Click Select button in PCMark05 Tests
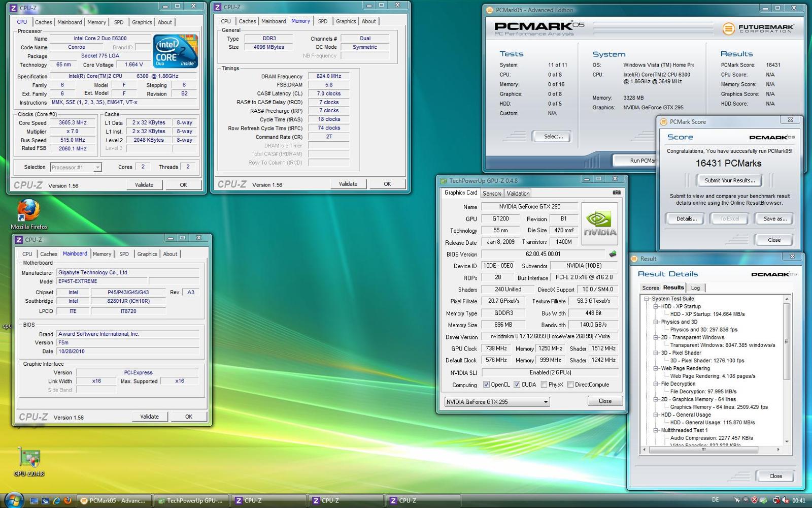This screenshot has height=508, width=812. 553,137
